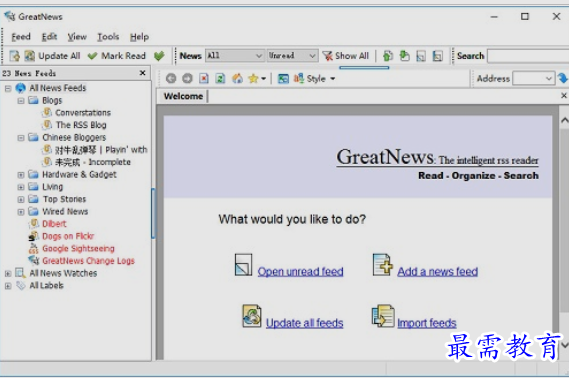Click the browser Forward arrow icon
Image resolution: width=569 pixels, height=378 pixels.
coord(187,78)
